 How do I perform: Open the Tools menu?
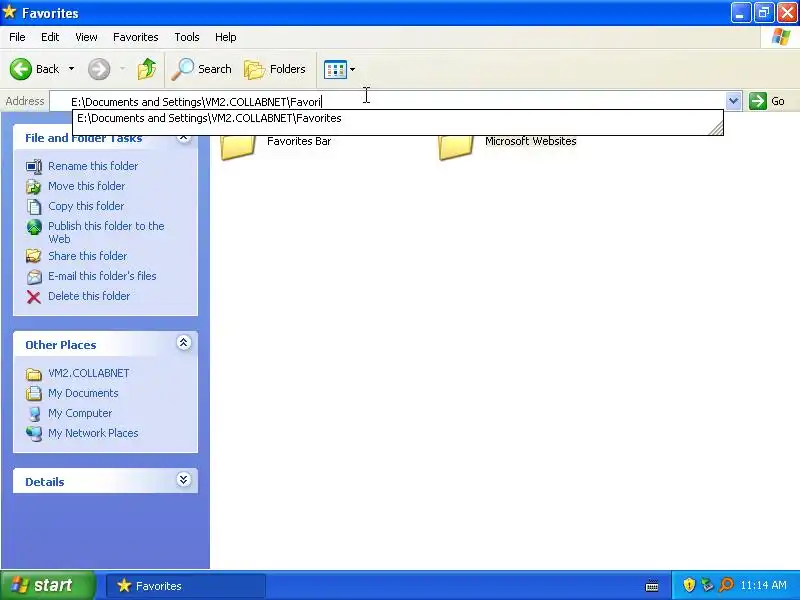pyautogui.click(x=187, y=37)
